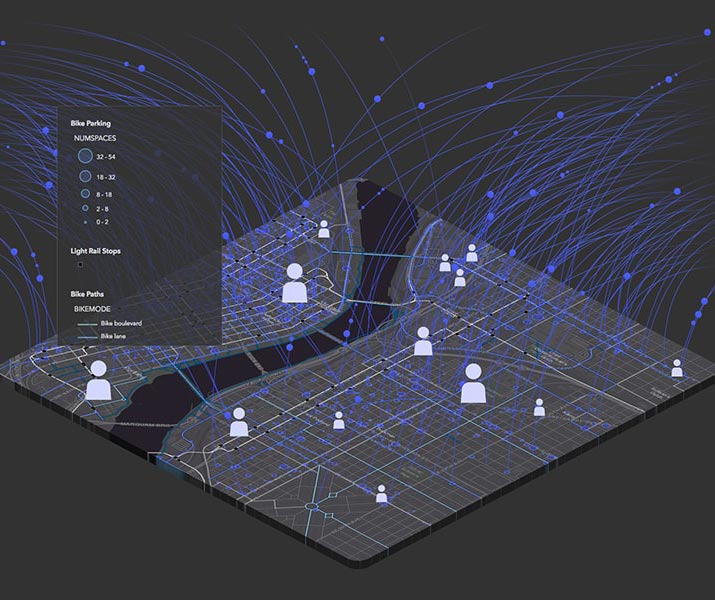The image size is (715, 600).
Task: Select the 18 - 32 bike parking circle
Action: click(x=85, y=177)
